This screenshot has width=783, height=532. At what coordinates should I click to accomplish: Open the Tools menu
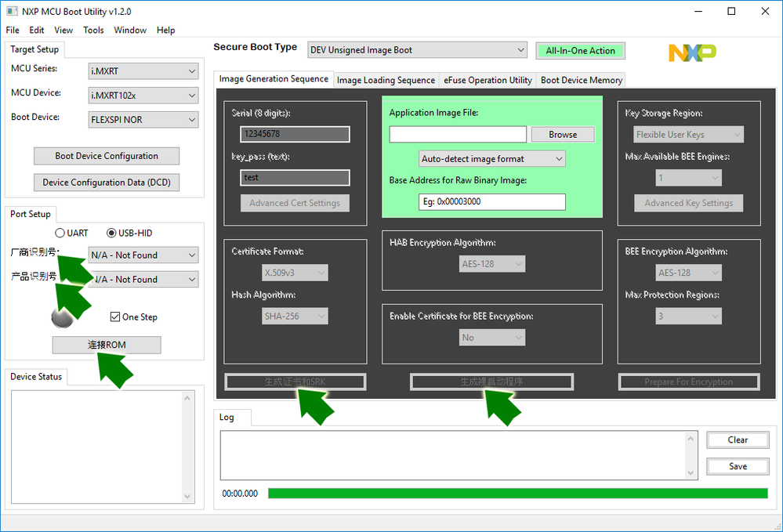pyautogui.click(x=93, y=30)
